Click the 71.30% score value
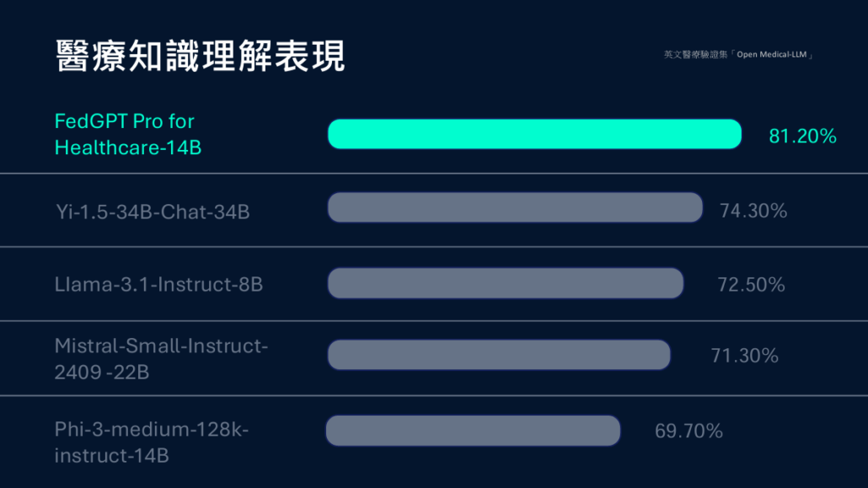This screenshot has height=488, width=868. (x=745, y=356)
